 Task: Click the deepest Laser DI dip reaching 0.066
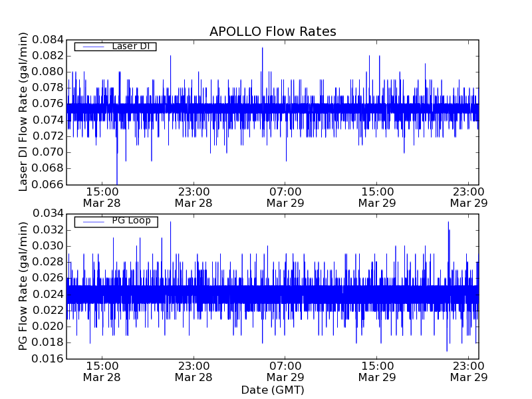coord(117,182)
